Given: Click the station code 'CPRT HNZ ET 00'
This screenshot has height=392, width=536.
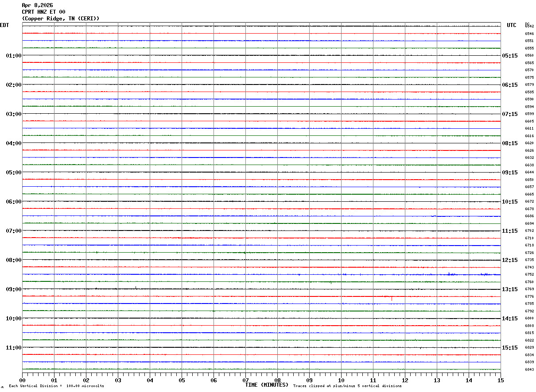Looking at the screenshot, I should (x=43, y=12).
